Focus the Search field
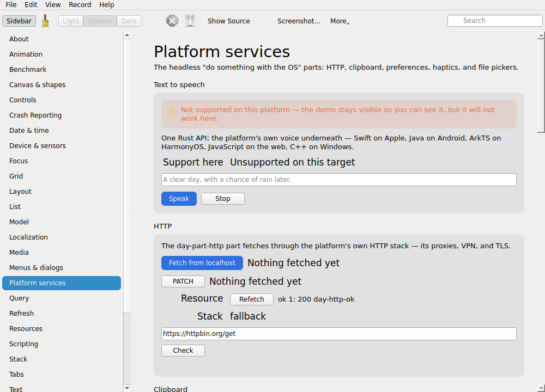Viewport: 545px width, 392px height. click(x=495, y=21)
